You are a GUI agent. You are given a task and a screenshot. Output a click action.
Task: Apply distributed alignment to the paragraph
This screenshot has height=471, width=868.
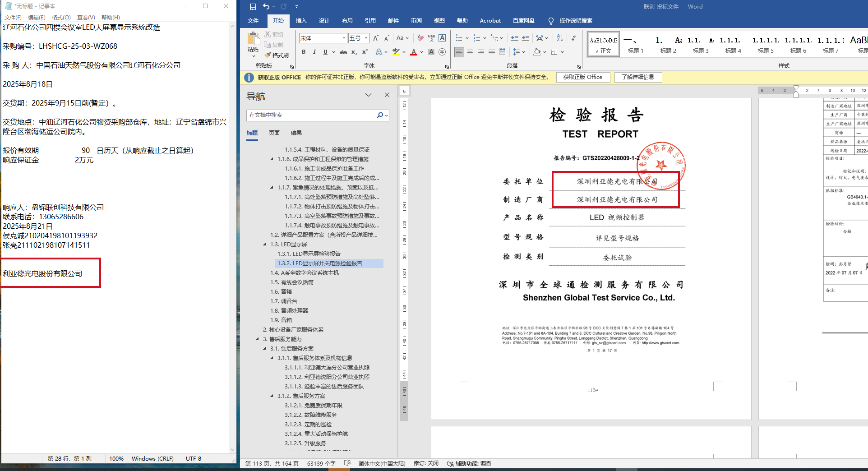click(x=503, y=52)
